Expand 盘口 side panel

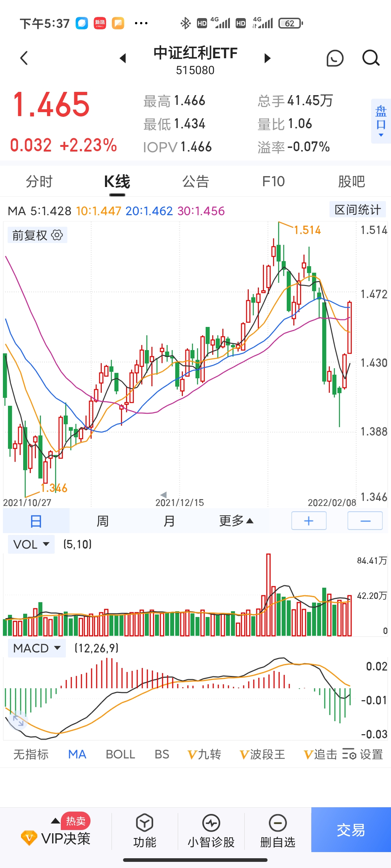[381, 121]
